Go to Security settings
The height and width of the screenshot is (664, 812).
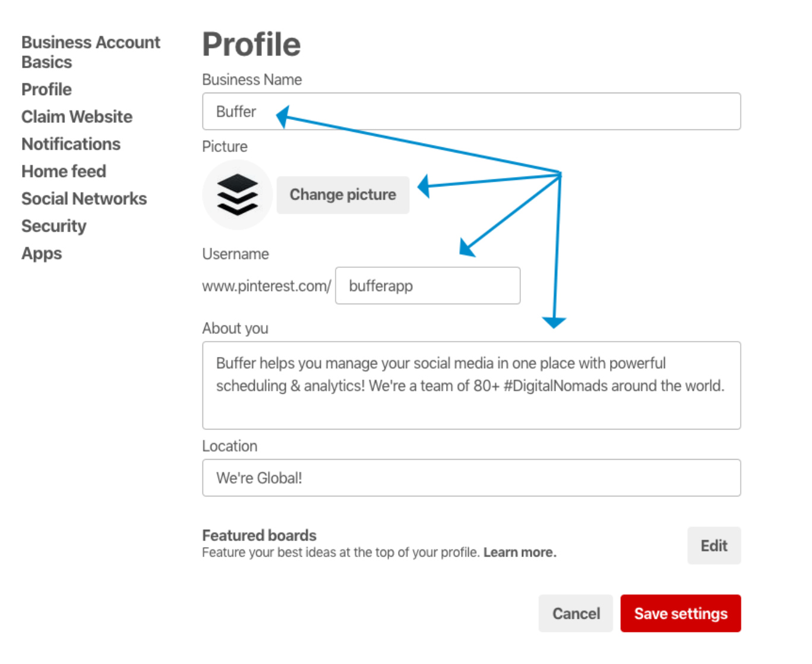(x=53, y=226)
